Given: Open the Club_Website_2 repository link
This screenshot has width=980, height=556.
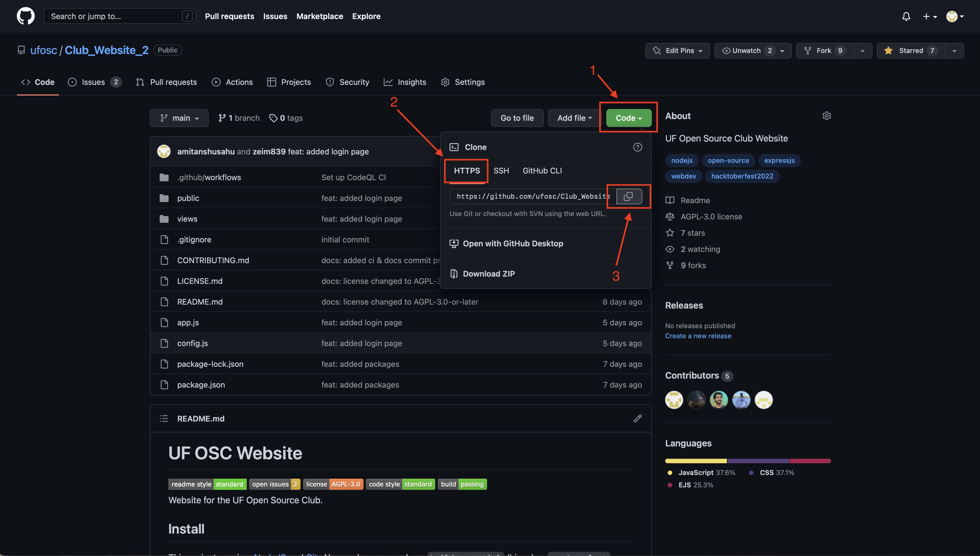Looking at the screenshot, I should [x=106, y=50].
